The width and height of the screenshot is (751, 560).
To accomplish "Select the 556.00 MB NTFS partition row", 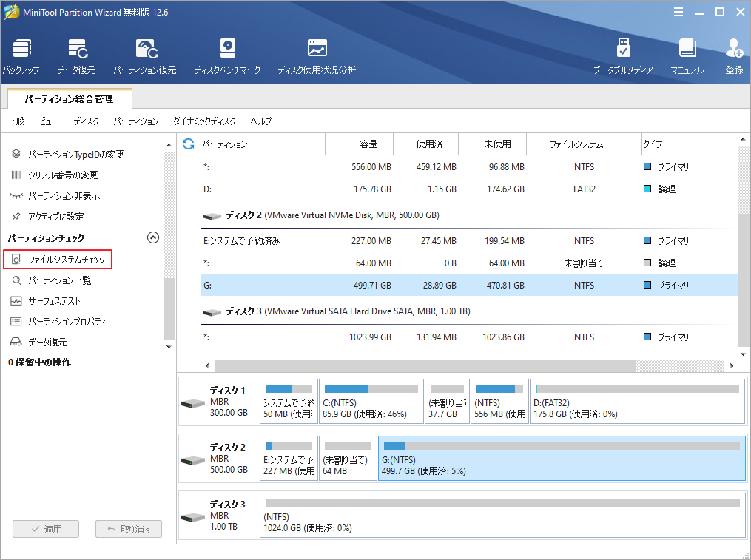I will click(469, 166).
